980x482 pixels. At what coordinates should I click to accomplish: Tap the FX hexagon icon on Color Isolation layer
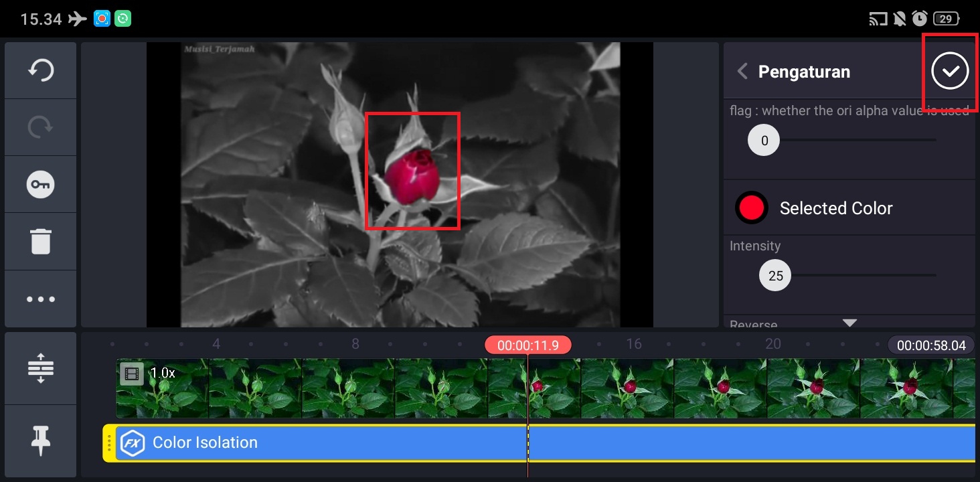point(133,443)
